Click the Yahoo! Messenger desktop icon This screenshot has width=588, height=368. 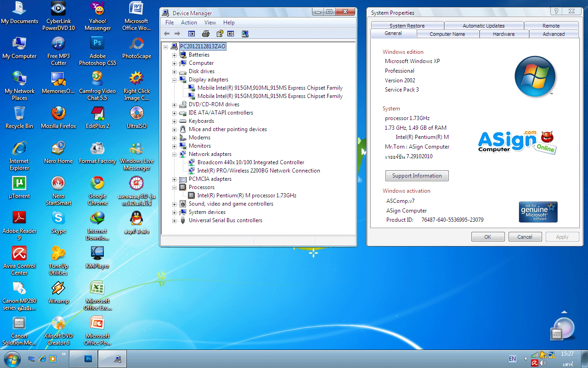pyautogui.click(x=97, y=16)
